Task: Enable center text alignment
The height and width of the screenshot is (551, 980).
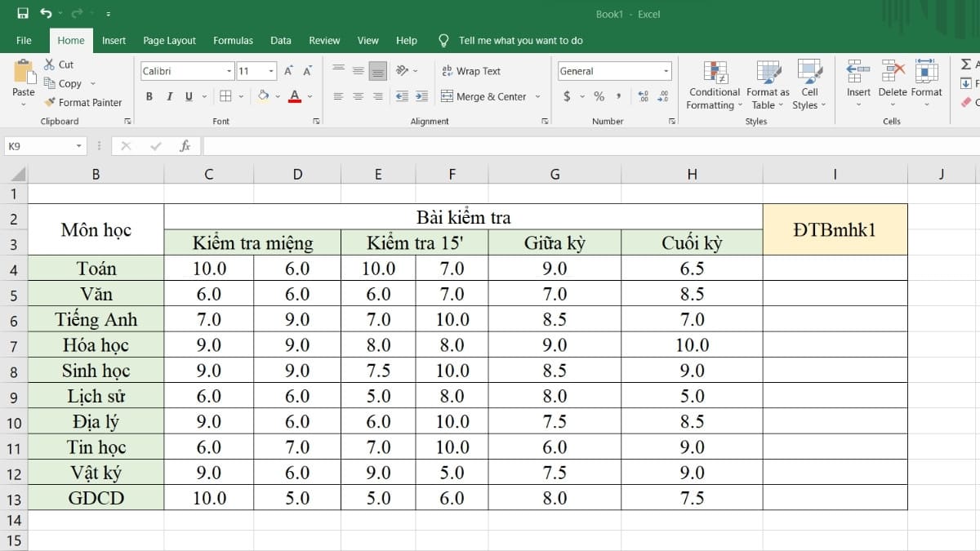Action: click(357, 96)
